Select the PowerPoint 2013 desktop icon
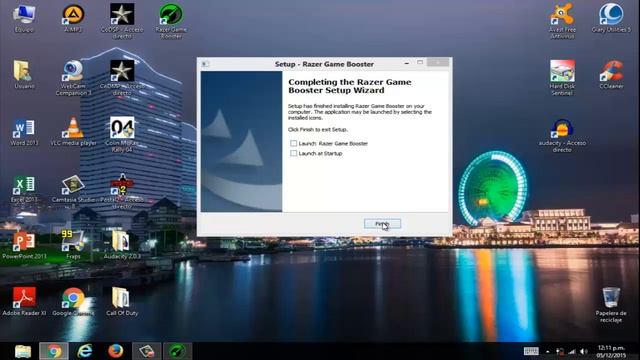This screenshot has height=360, width=640. (24, 245)
